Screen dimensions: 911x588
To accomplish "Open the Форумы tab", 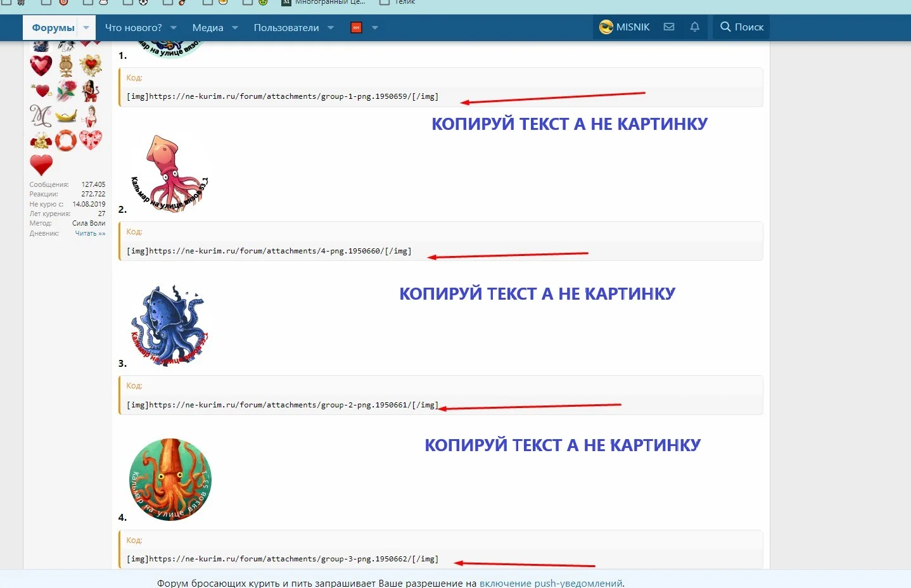I will 53,28.
